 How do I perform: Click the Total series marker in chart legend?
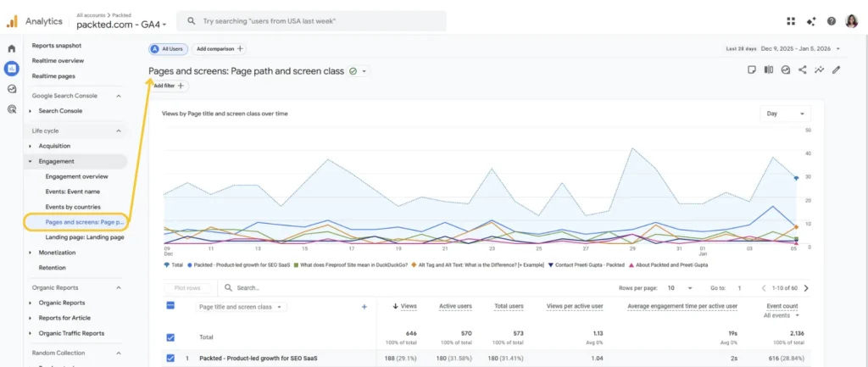click(166, 264)
